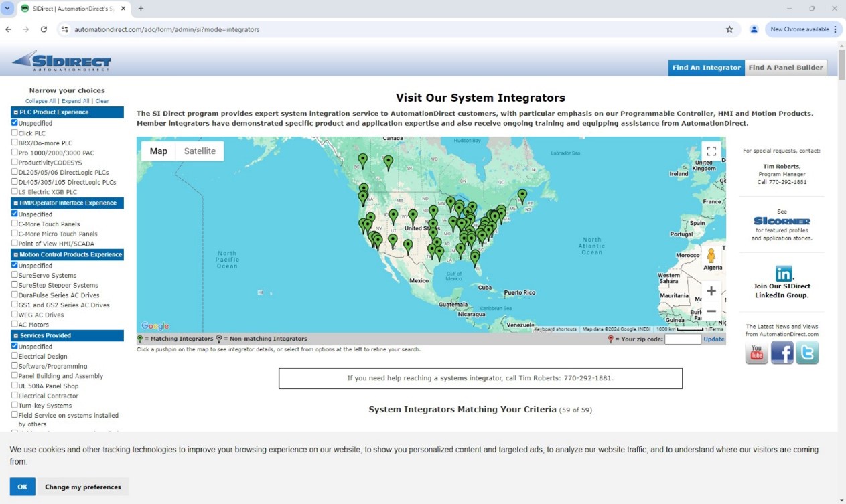Click inside the zip code input field

click(x=683, y=339)
